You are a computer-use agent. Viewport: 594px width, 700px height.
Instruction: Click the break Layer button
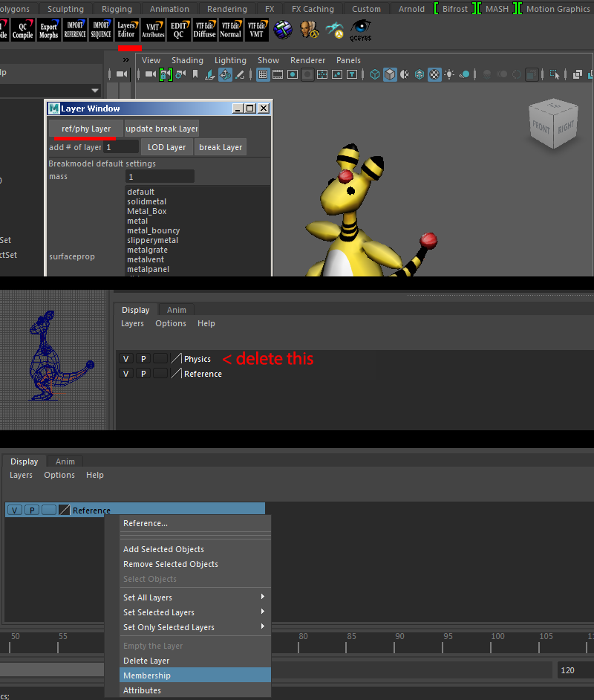[x=221, y=147]
